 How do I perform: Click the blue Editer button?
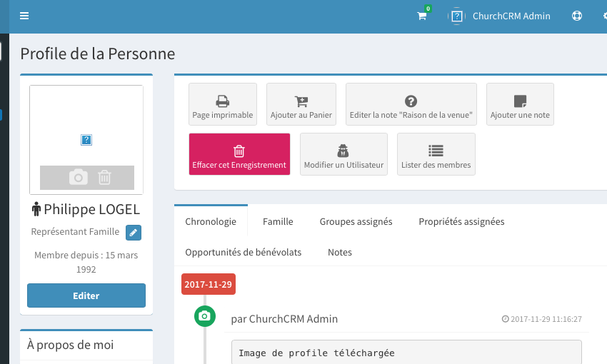tap(86, 295)
